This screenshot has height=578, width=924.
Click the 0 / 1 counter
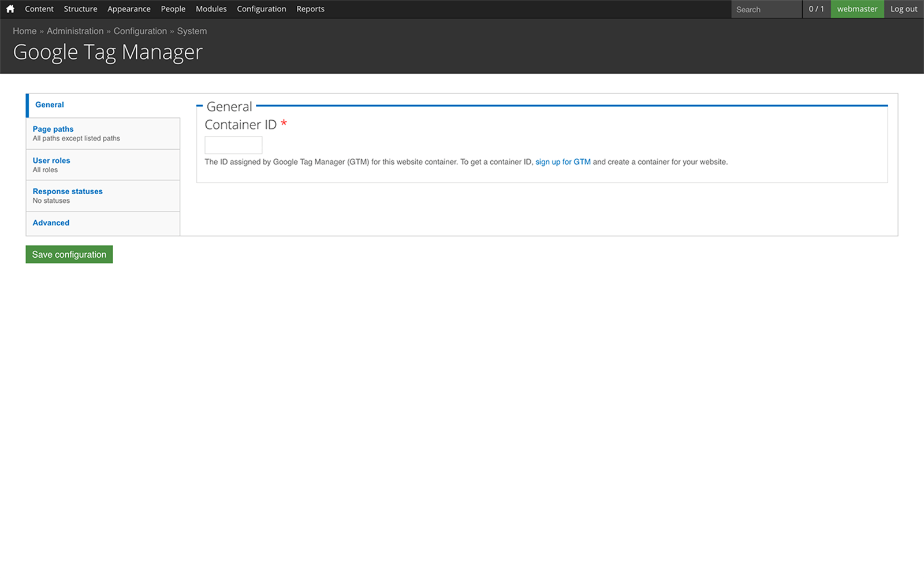[817, 9]
